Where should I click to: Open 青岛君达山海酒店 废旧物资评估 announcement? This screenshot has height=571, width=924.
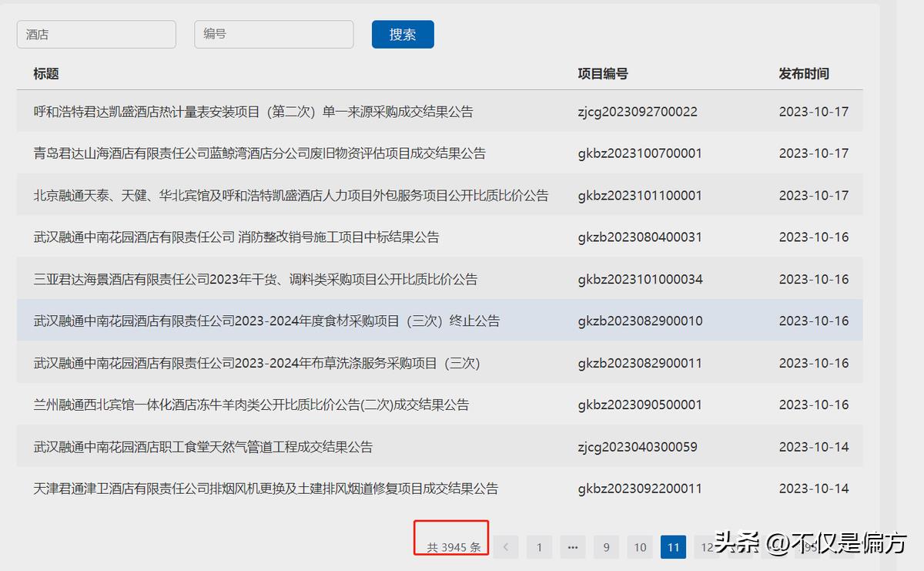(x=259, y=153)
